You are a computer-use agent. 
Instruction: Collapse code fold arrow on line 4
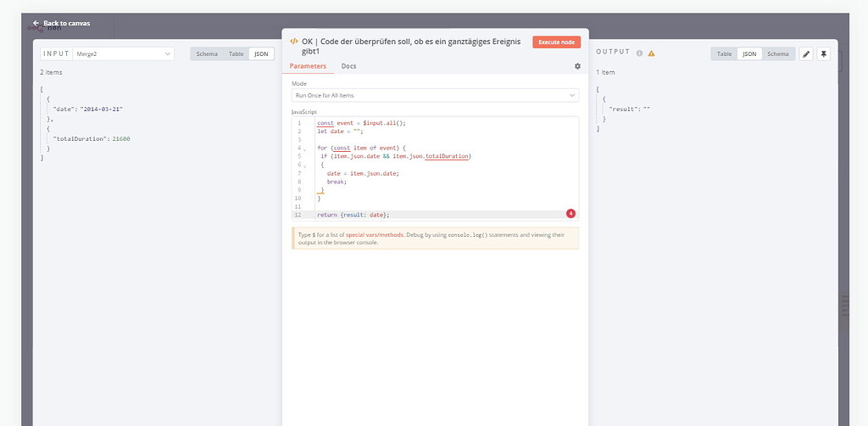[x=304, y=149]
